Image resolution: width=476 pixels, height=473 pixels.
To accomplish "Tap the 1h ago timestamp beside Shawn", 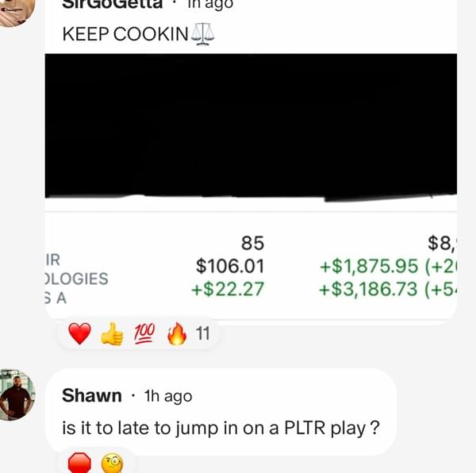I will coord(168,396).
